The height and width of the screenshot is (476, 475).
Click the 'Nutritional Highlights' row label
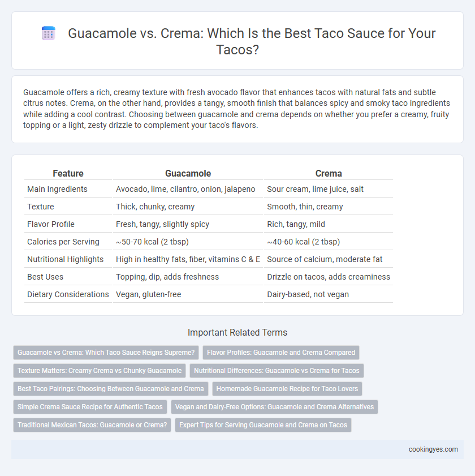click(65, 259)
